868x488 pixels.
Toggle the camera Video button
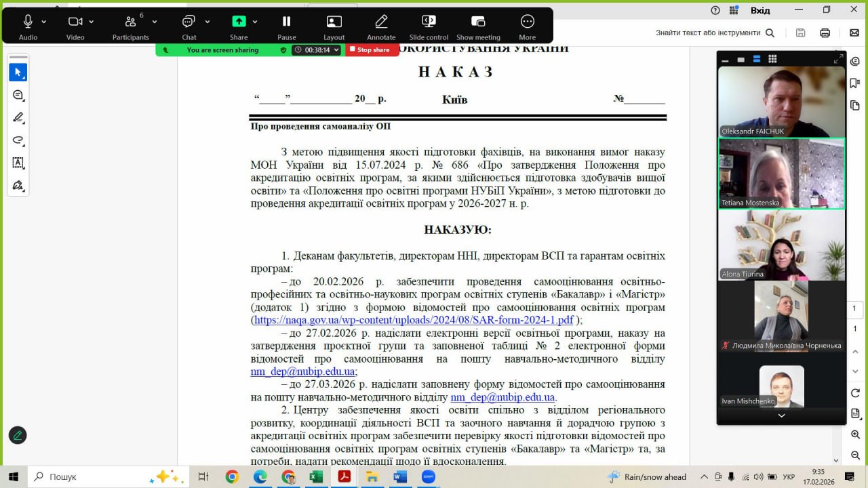75,22
